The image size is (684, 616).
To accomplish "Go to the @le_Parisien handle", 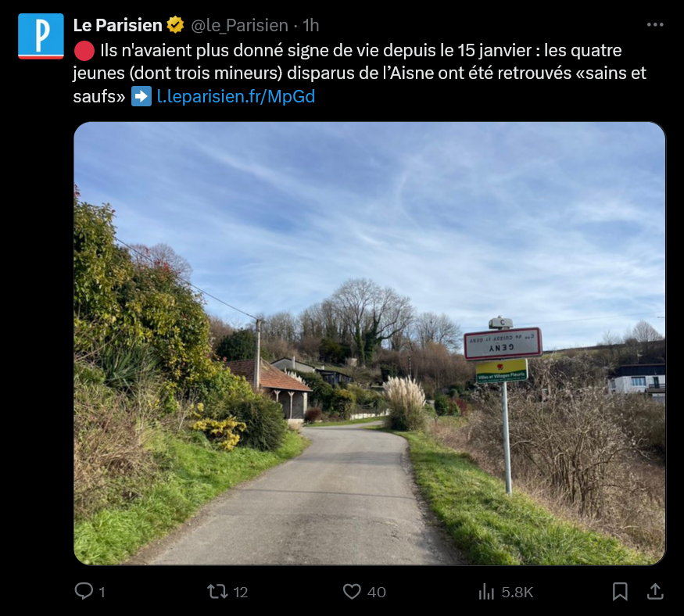I will (239, 26).
